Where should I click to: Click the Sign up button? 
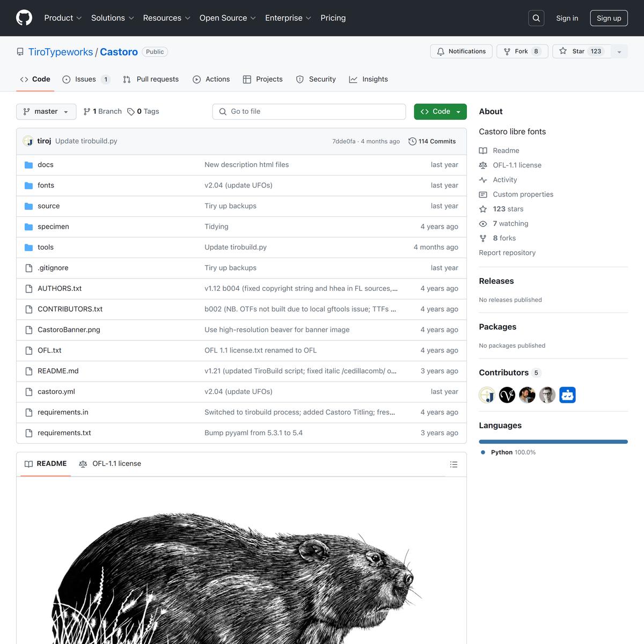point(609,18)
